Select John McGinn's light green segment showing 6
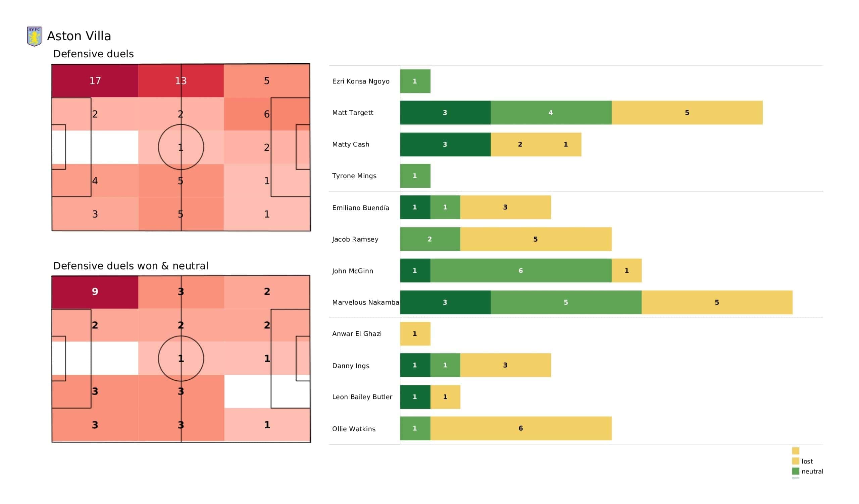 [x=520, y=271]
